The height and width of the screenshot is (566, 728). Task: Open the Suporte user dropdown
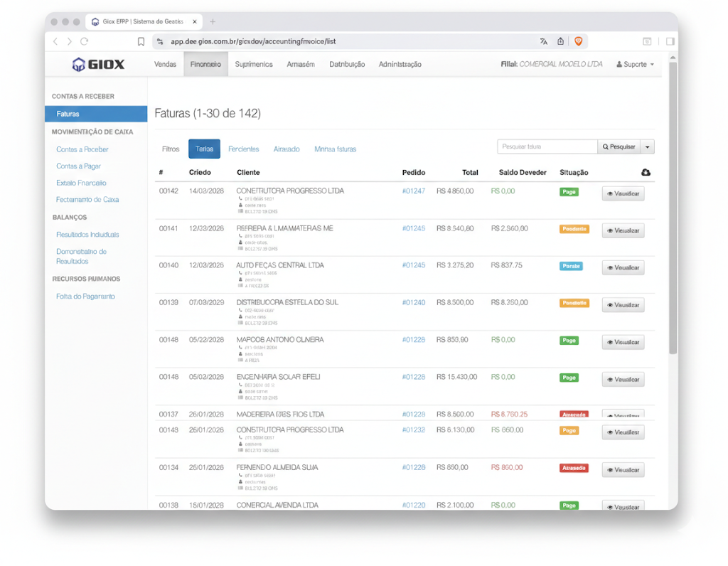point(635,65)
